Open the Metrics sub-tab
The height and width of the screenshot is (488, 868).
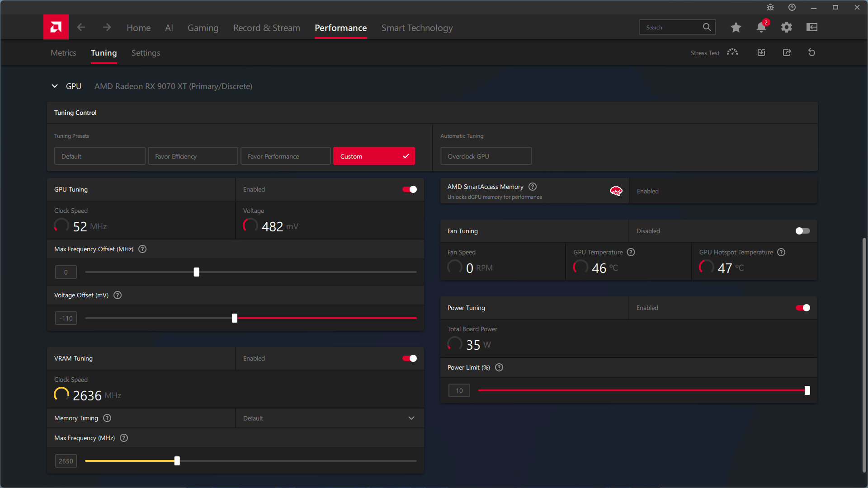(63, 53)
